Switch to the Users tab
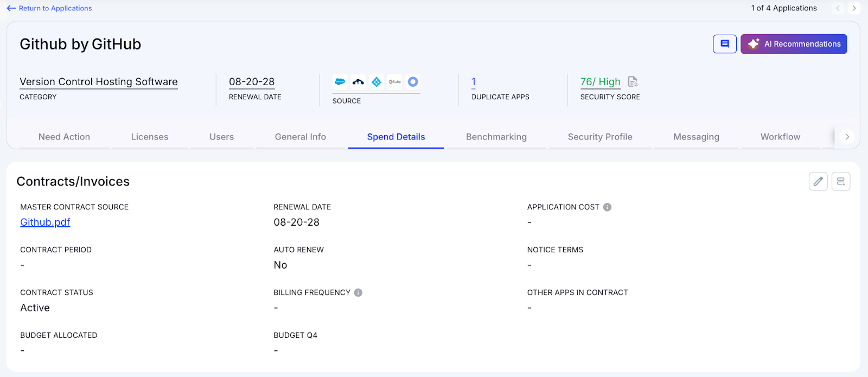 pos(221,137)
